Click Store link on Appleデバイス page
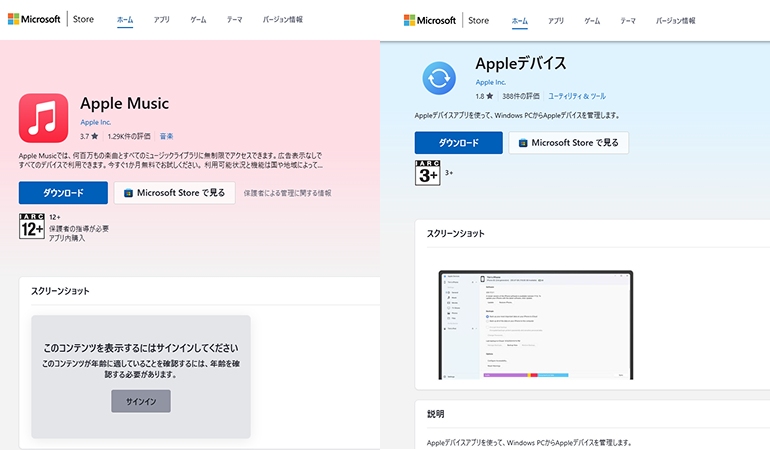Image resolution: width=770 pixels, height=450 pixels. pos(478,20)
